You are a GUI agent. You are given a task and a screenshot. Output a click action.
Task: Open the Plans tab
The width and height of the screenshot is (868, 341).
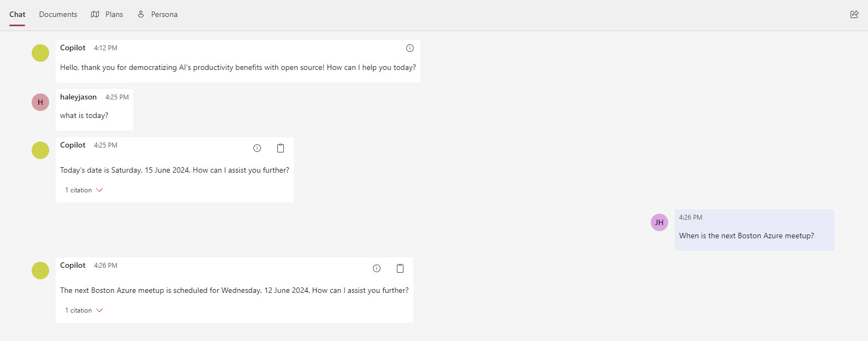(x=107, y=14)
